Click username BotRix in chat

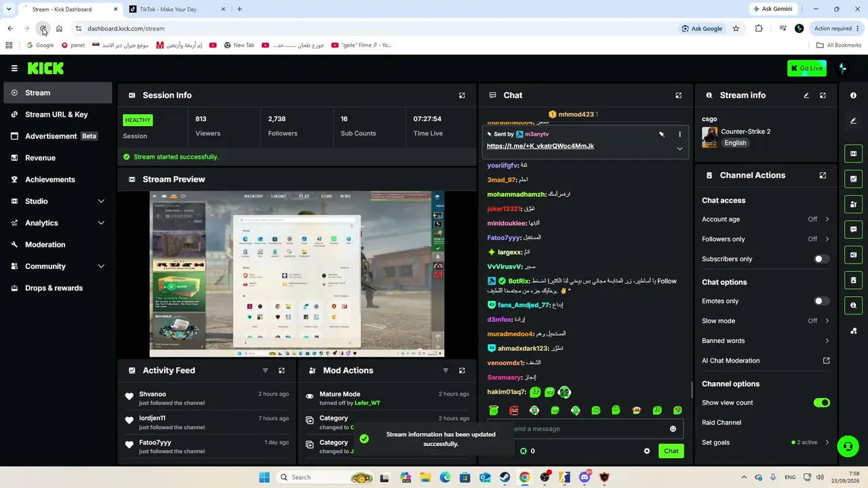[519, 281]
